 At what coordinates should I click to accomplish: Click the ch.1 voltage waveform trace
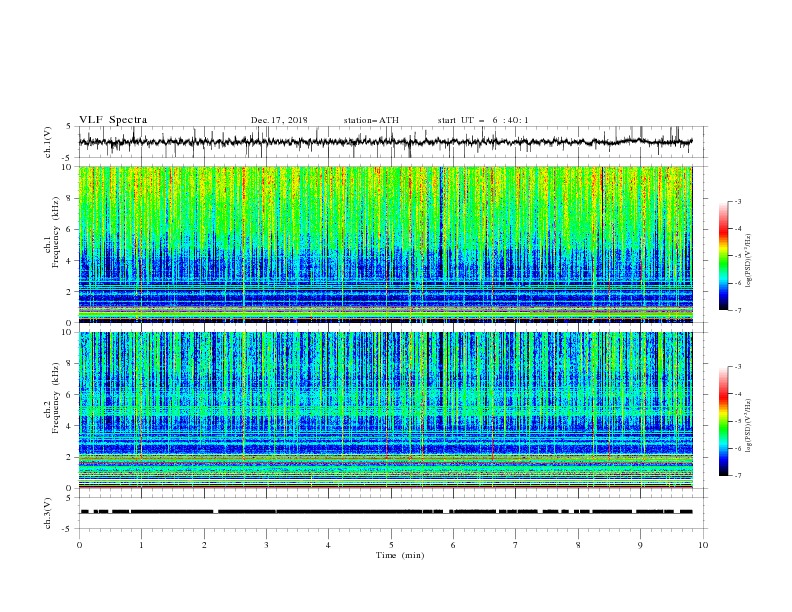click(x=385, y=142)
